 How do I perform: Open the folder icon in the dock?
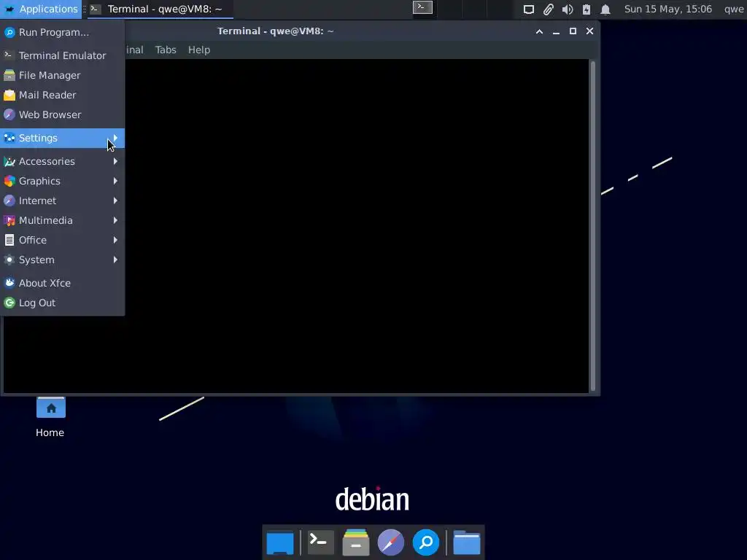[x=466, y=542]
